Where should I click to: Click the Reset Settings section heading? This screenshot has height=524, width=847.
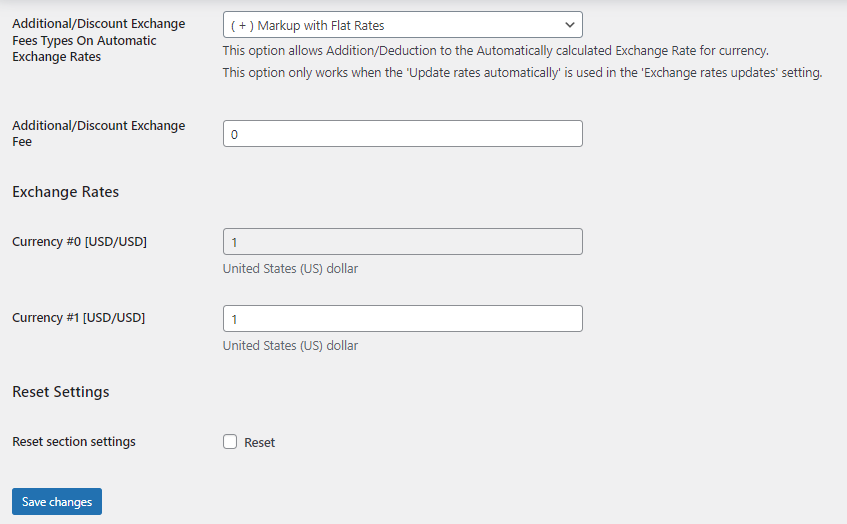pyautogui.click(x=60, y=392)
